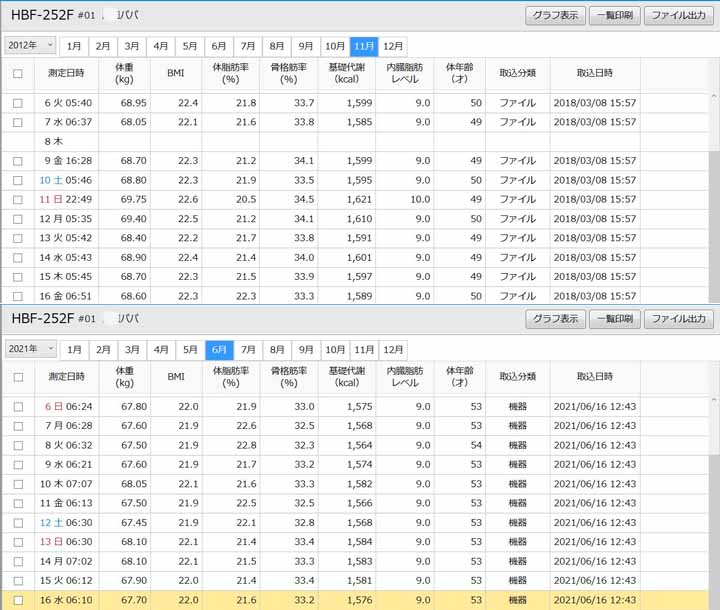This screenshot has width=720, height=610.
Task: Click ファイル出力 button in the lower panel
Action: coord(678,319)
